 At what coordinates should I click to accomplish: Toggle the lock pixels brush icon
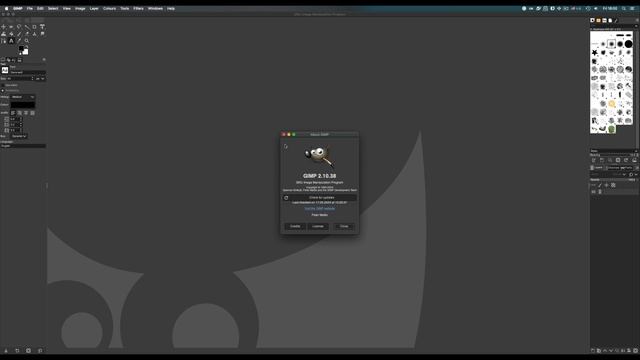pos(600,185)
